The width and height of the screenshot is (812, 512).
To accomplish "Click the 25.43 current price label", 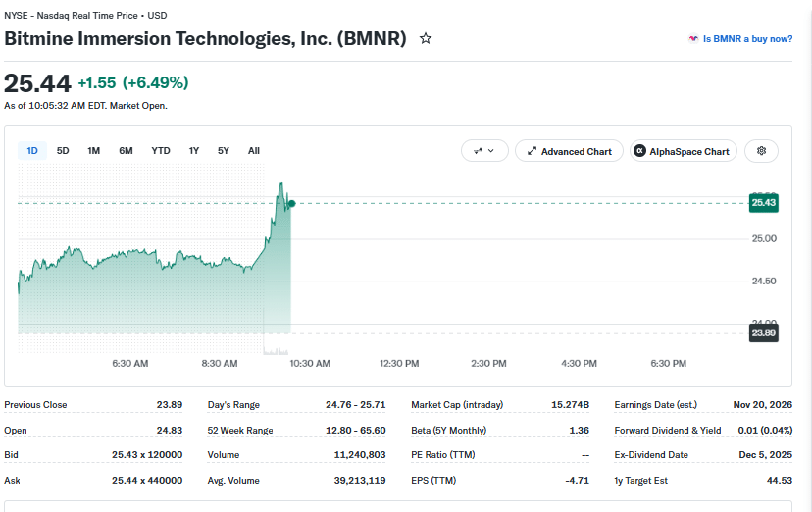I will 763,202.
